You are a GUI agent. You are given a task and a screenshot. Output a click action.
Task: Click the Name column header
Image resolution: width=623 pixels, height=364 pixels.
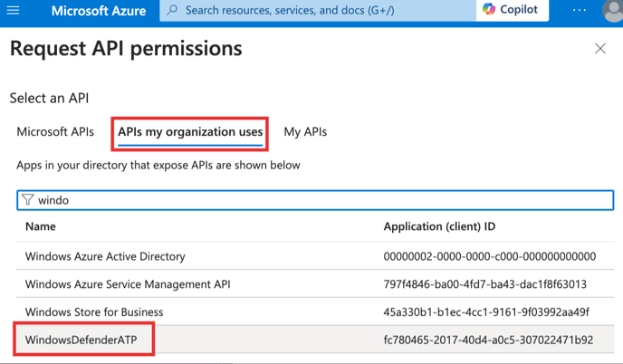(x=41, y=226)
